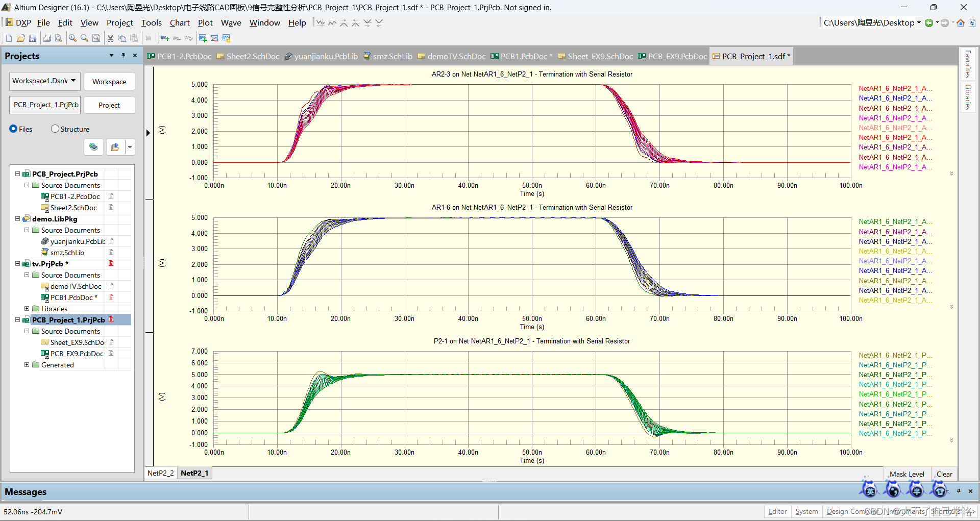Collapse the PCB_Project.PrjPcb tree node
The image size is (980, 521).
[17, 174]
